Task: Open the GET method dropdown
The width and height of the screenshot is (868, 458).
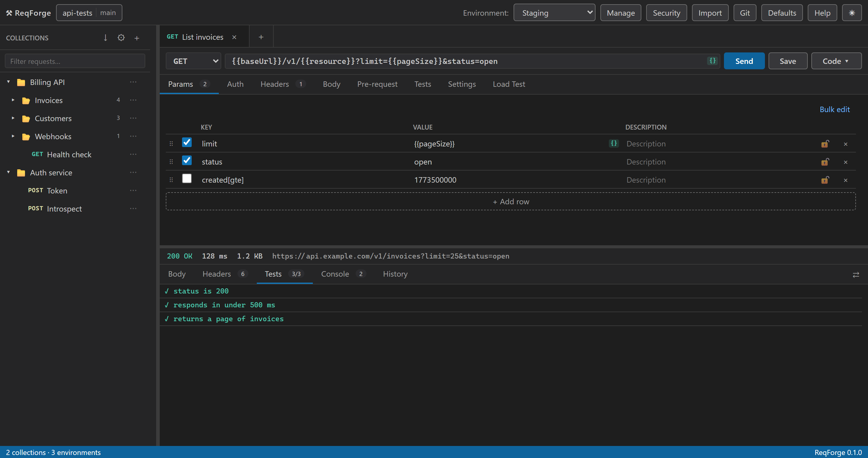Action: tap(193, 61)
